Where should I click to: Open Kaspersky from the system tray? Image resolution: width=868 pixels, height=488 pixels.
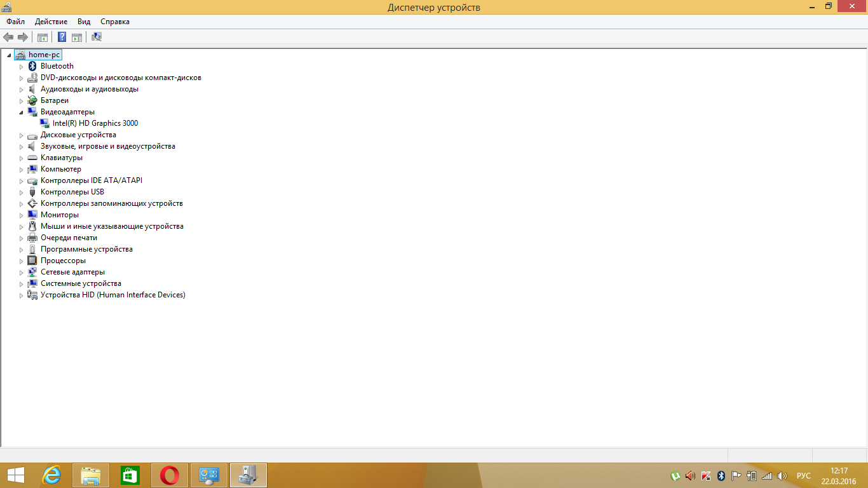pyautogui.click(x=706, y=476)
